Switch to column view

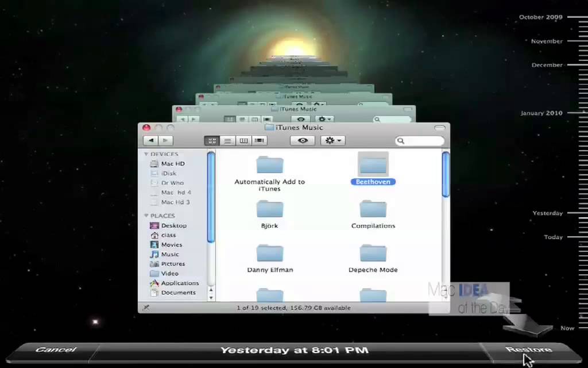243,141
